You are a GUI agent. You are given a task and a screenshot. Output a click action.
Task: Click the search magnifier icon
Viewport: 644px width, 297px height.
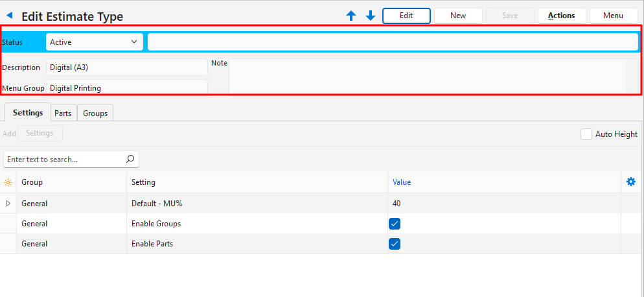(x=130, y=159)
